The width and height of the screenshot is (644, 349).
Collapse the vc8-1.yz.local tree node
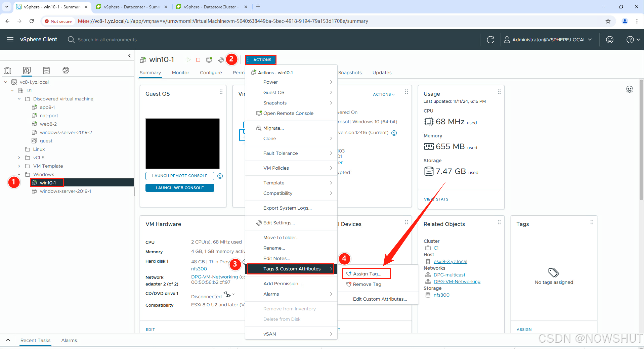pos(6,82)
